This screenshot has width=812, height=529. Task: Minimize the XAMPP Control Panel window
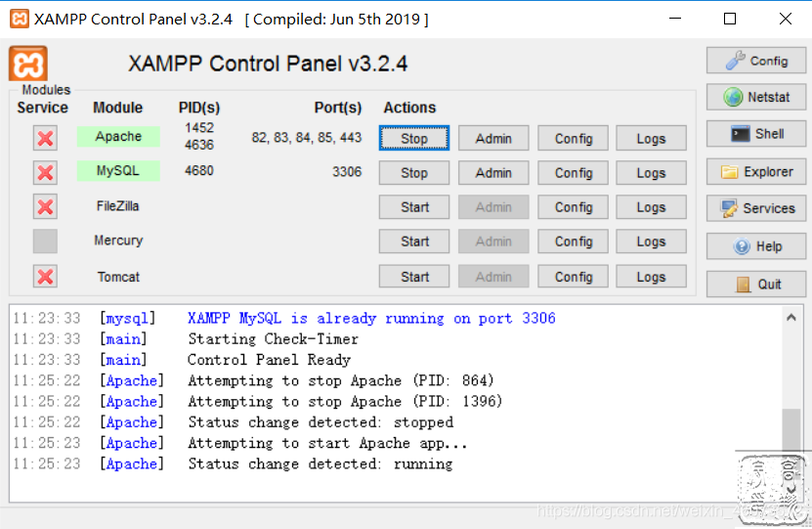[675, 19]
